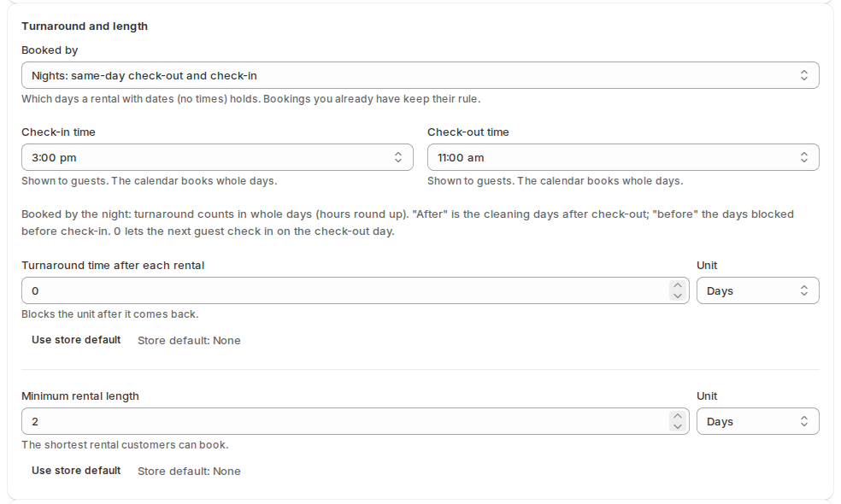Click Use store default under turnaround time

click(x=76, y=340)
